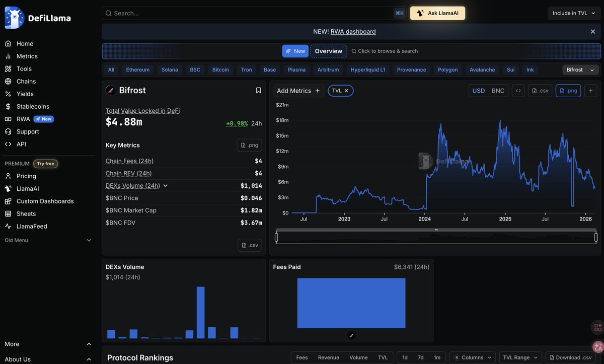Select the 7d rankings period
The image size is (604, 364).
click(420, 357)
